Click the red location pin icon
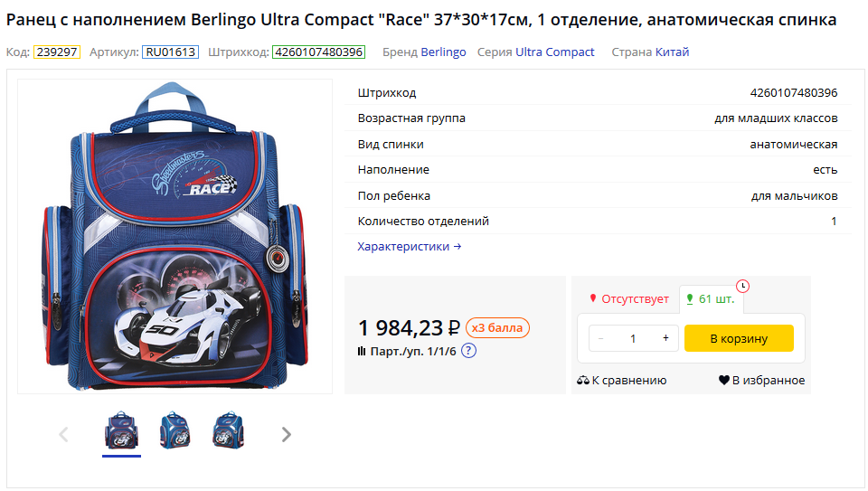The image size is (868, 491). coord(593,299)
